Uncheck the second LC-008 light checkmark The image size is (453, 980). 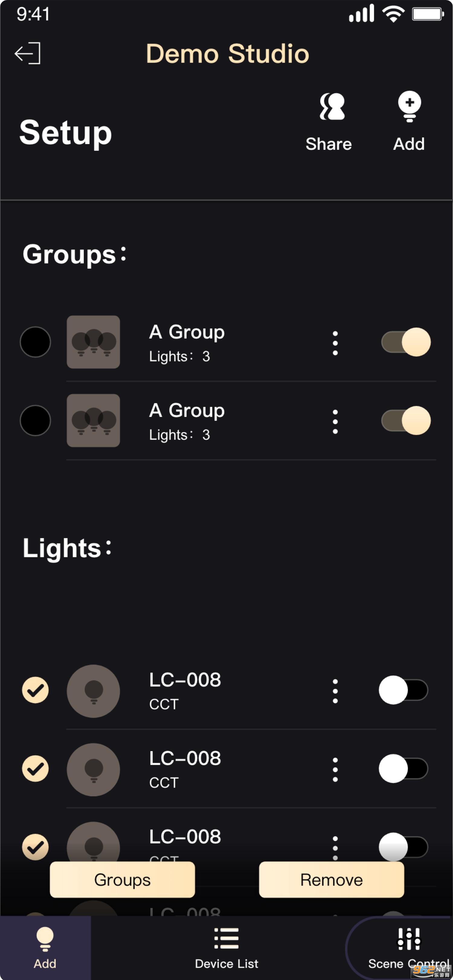35,768
